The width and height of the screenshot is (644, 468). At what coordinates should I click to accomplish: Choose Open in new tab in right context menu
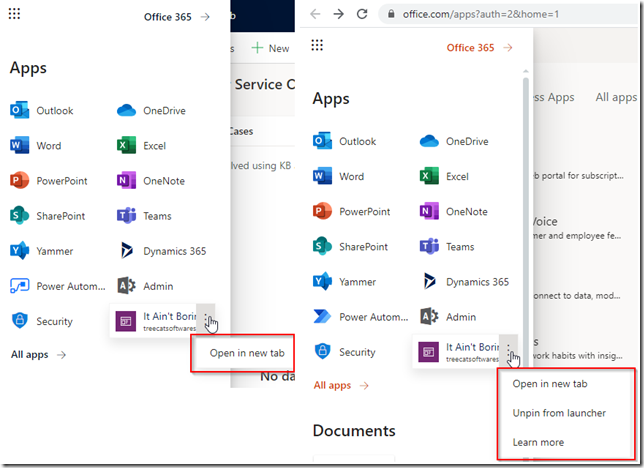click(550, 383)
